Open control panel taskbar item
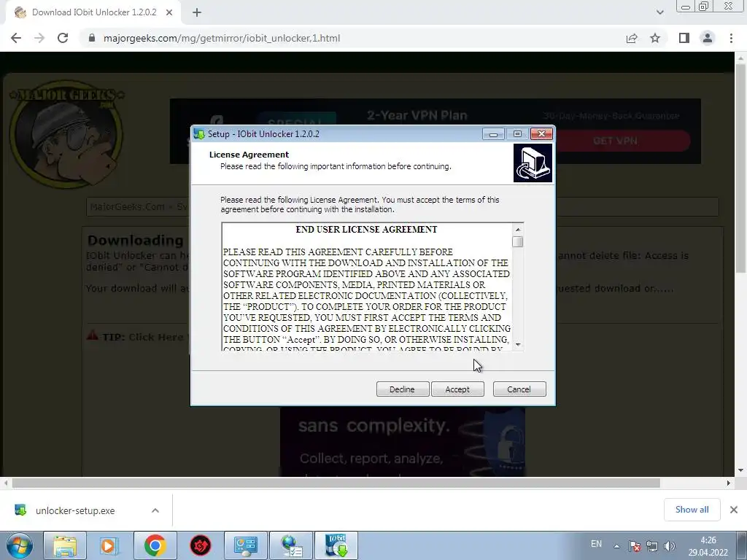The image size is (747, 560). [x=246, y=545]
